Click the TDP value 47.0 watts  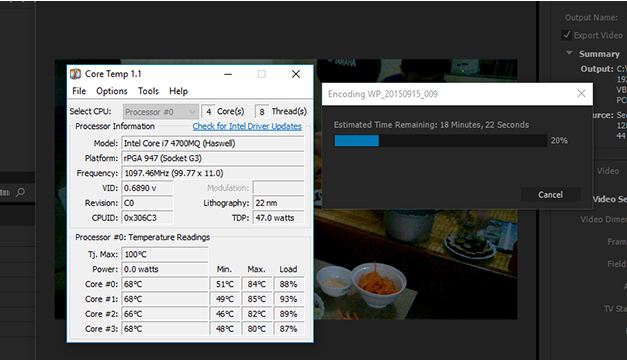[278, 218]
